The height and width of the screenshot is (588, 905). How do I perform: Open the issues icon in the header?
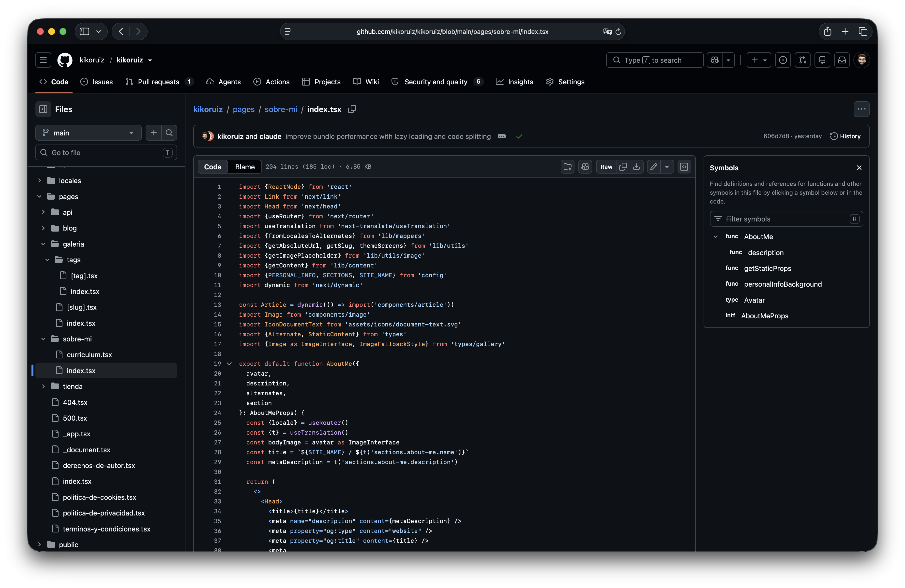point(783,60)
